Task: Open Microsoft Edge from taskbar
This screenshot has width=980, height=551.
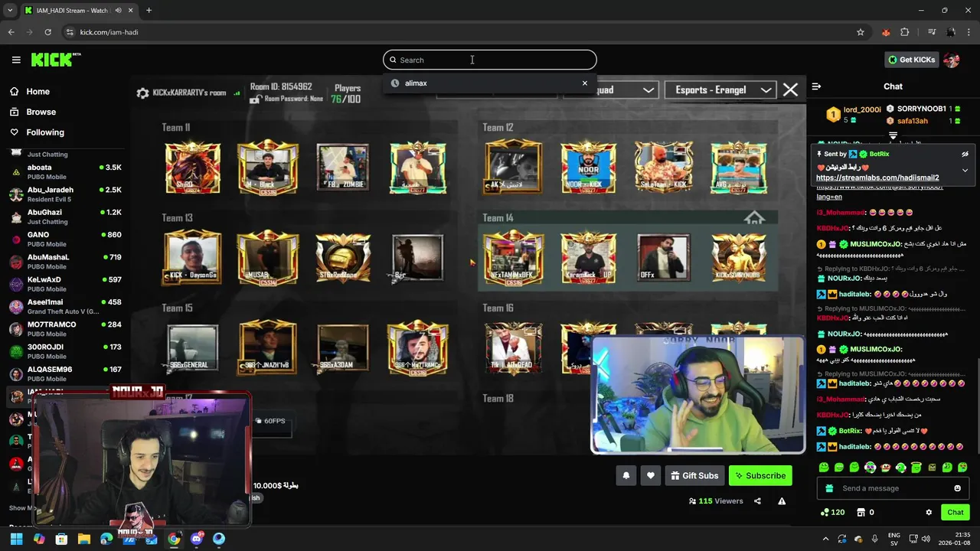Action: tap(106, 539)
